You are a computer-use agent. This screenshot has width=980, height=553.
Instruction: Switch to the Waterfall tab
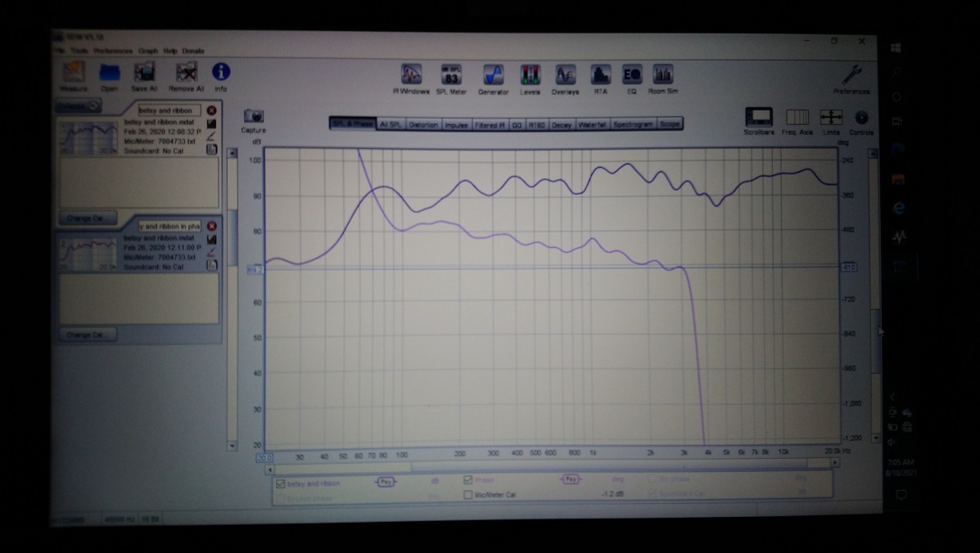pos(592,124)
